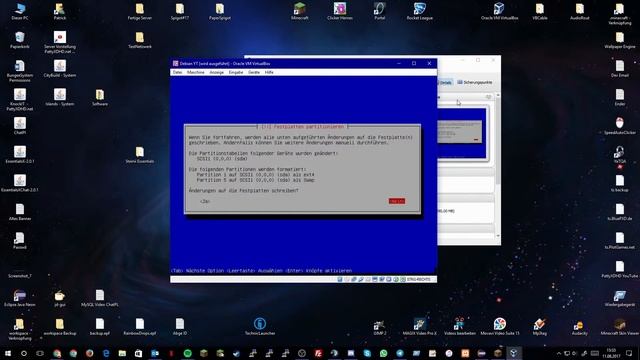Screen dimensions: 640x360
Task: Open the Wallpaper Engine icon
Action: [x=620, y=40]
